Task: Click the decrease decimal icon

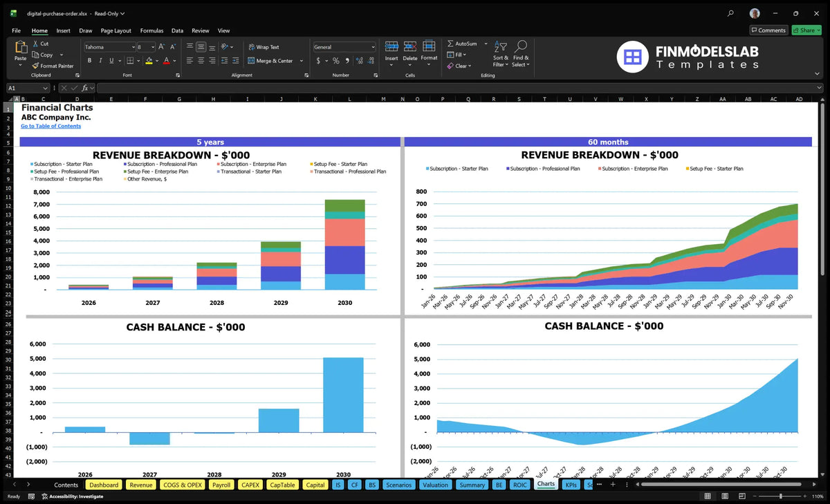Action: click(x=371, y=61)
